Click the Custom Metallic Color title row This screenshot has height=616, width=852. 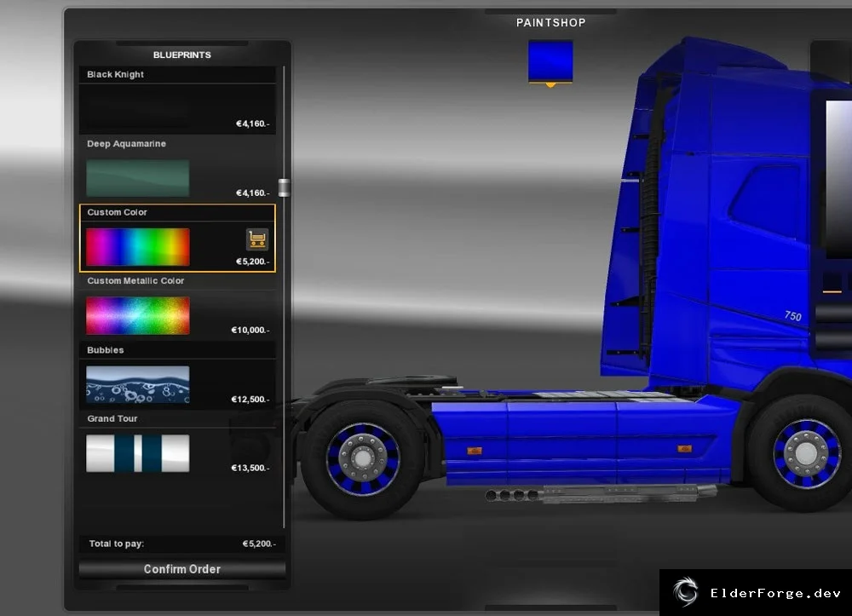coord(177,281)
